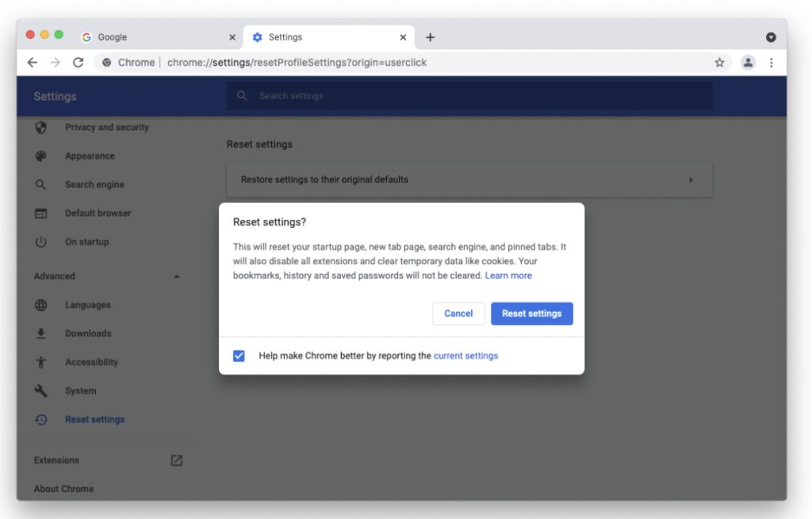The height and width of the screenshot is (519, 812).
Task: Click the Default browser window icon
Action: (x=41, y=213)
